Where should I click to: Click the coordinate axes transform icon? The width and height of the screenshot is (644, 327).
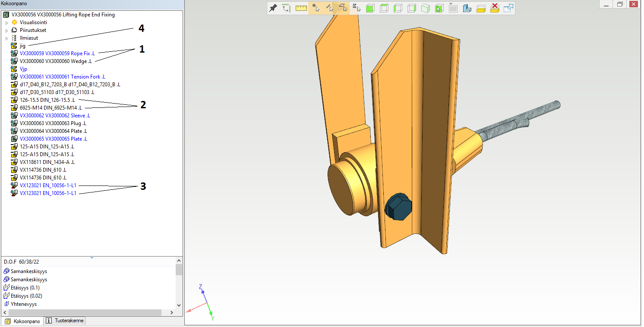(286, 8)
